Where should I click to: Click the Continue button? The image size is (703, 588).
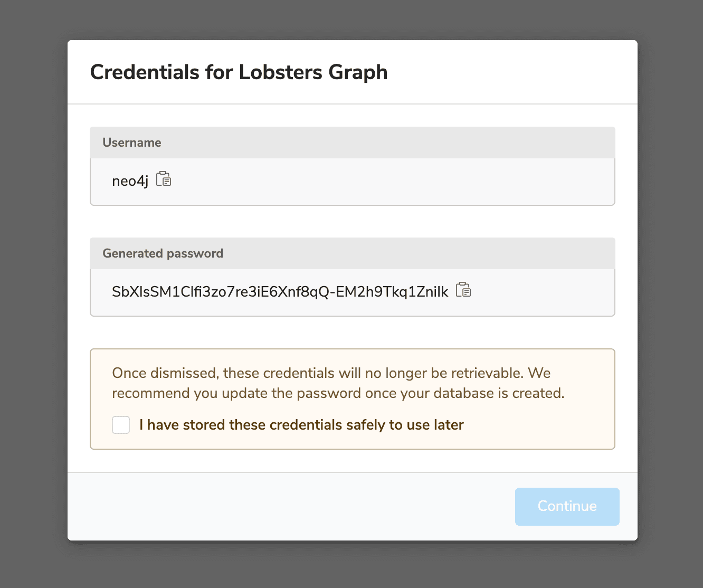click(x=567, y=506)
